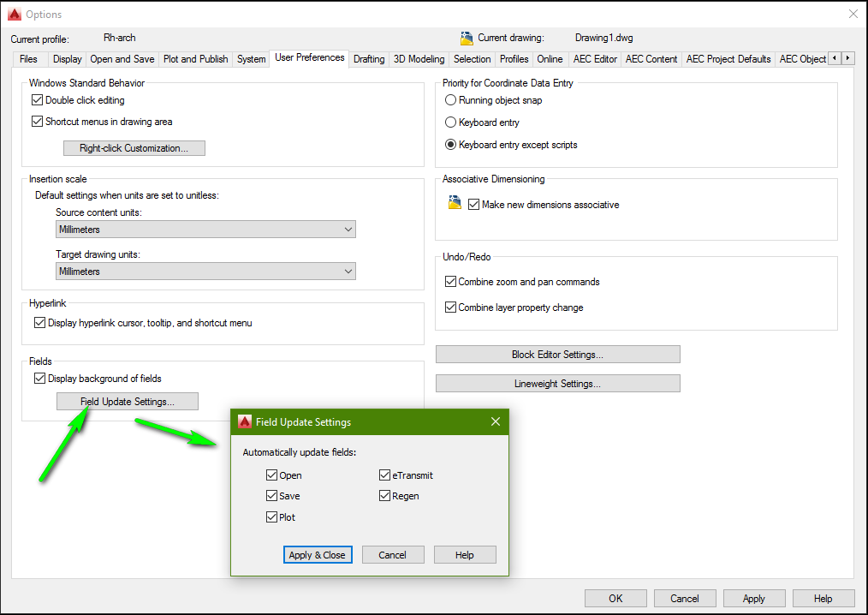Select the Running object snap radio button
The width and height of the screenshot is (868, 615).
coord(451,100)
